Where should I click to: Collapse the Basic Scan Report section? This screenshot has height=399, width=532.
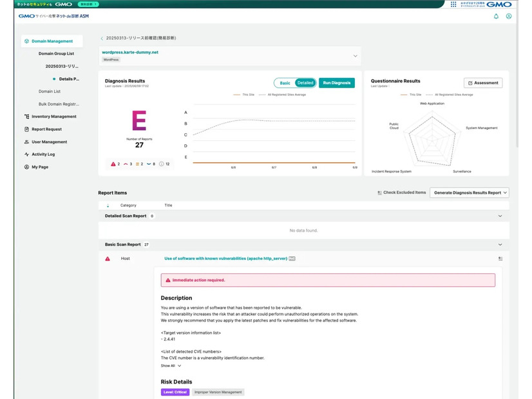coord(500,245)
